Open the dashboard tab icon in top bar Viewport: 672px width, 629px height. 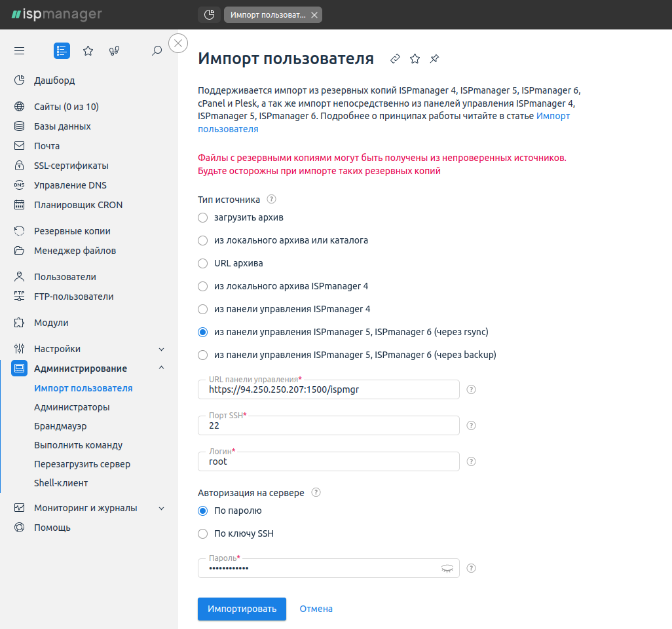click(209, 15)
